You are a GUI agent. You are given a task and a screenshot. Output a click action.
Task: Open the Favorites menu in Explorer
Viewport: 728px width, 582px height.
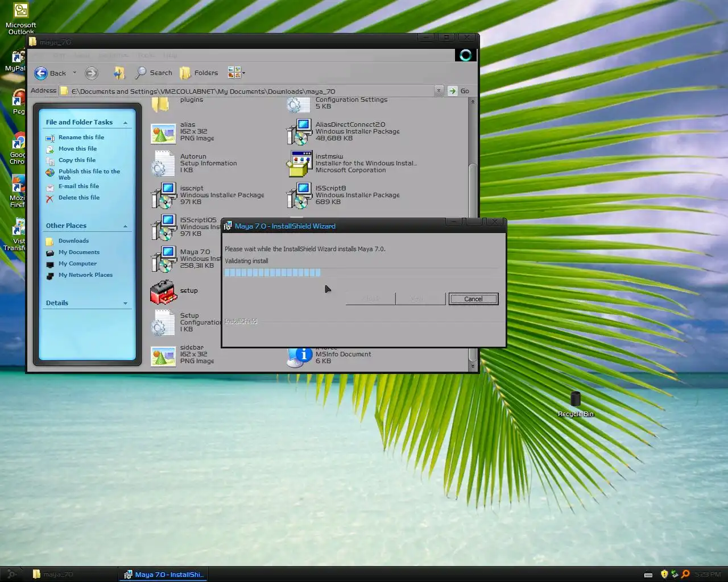tap(114, 56)
